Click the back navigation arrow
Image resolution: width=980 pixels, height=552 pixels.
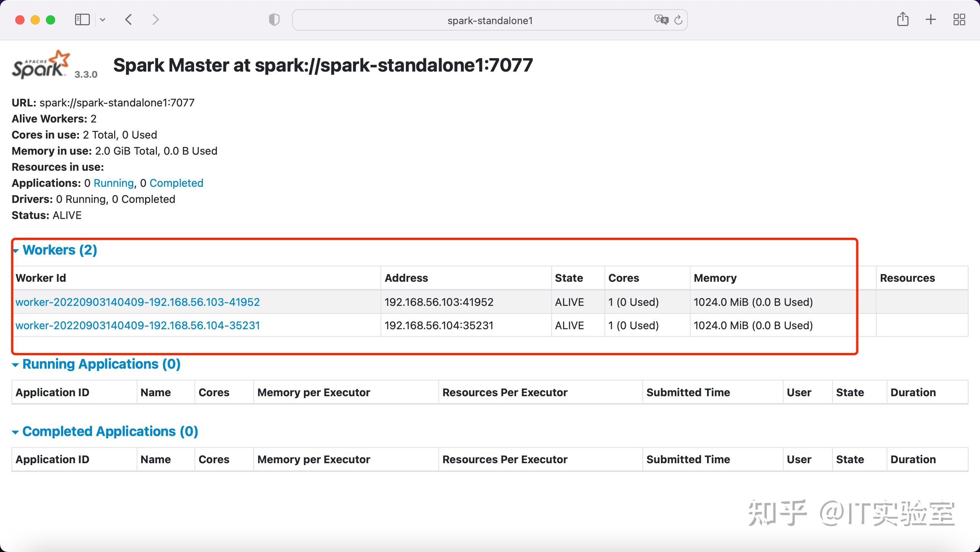[129, 19]
